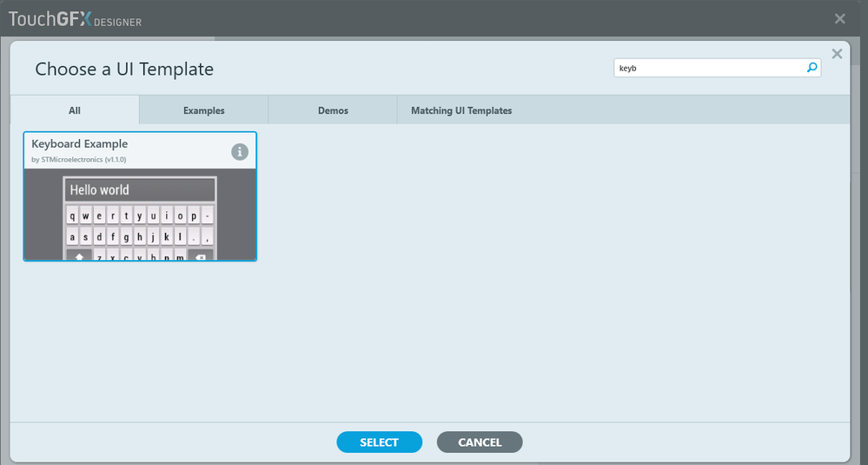Switch to the Examples tab
Screen dimensions: 868x465
tap(203, 110)
